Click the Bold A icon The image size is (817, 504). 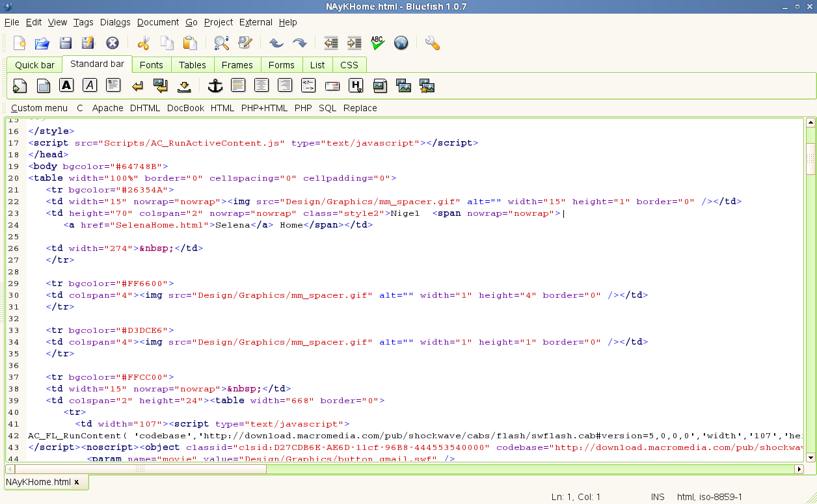pyautogui.click(x=66, y=85)
